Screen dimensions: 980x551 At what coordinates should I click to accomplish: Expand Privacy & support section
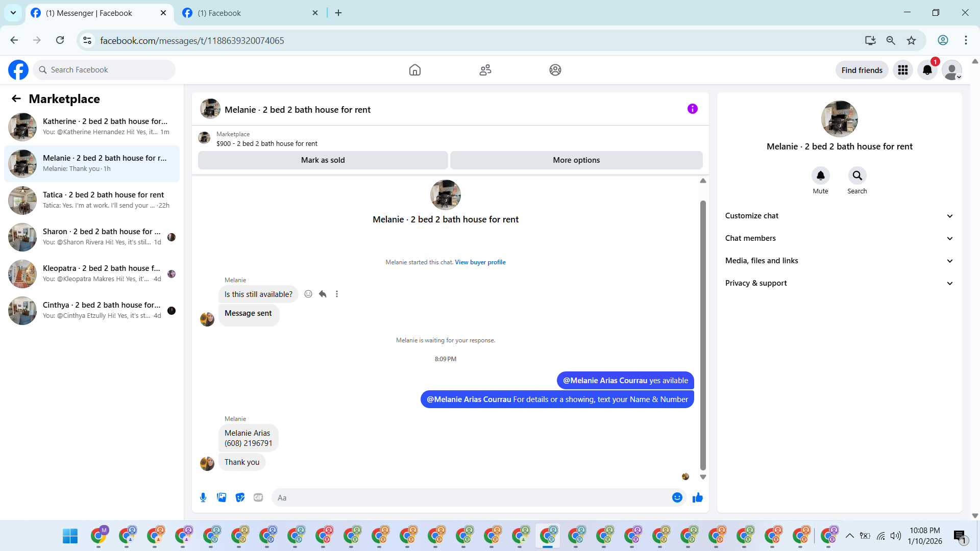pos(839,283)
